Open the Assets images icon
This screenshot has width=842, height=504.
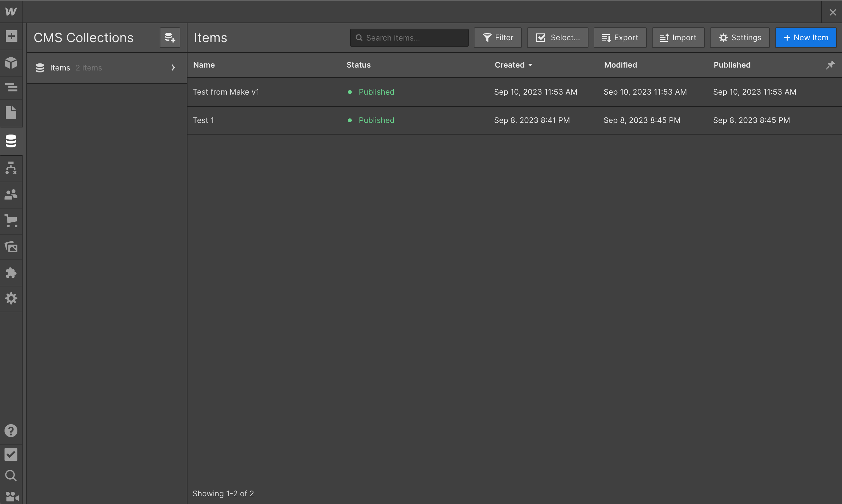tap(11, 247)
